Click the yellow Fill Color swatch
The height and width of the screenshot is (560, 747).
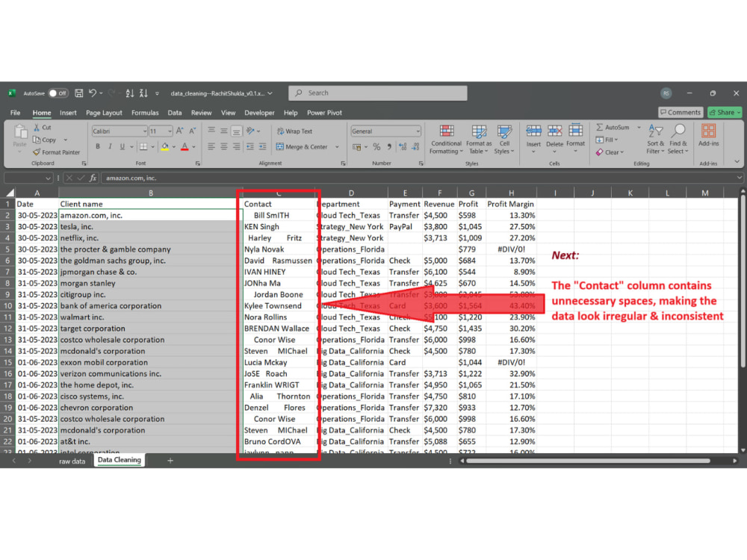point(165,146)
